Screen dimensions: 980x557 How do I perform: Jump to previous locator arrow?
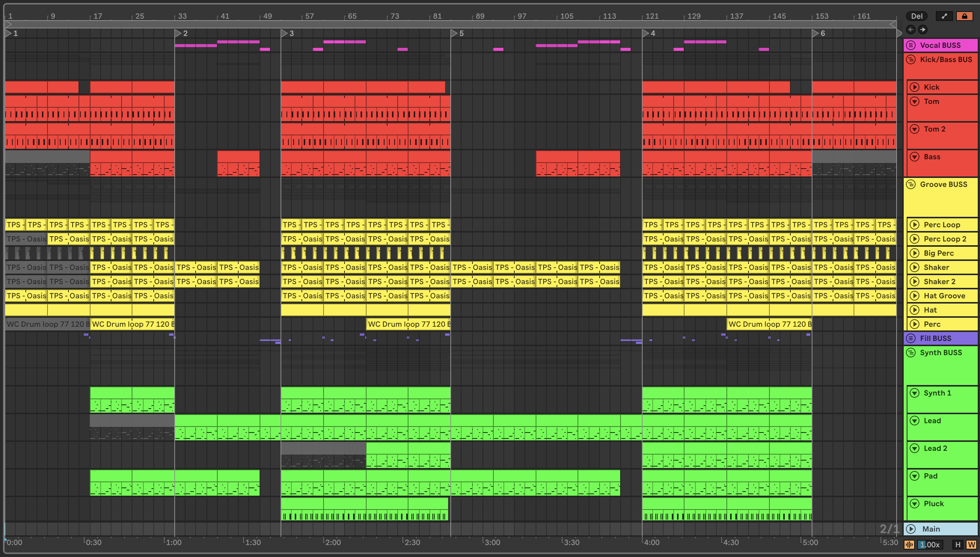pos(911,30)
